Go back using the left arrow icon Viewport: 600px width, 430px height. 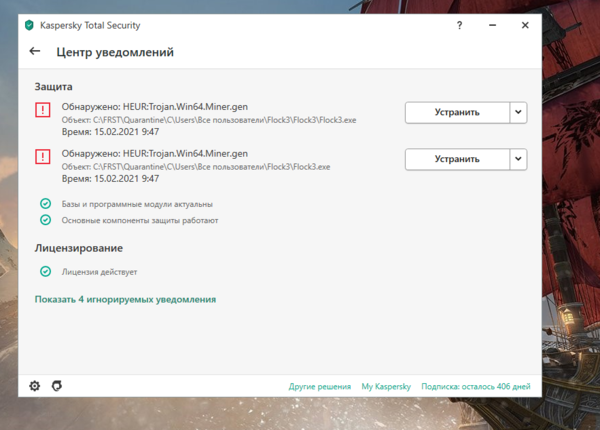click(35, 51)
